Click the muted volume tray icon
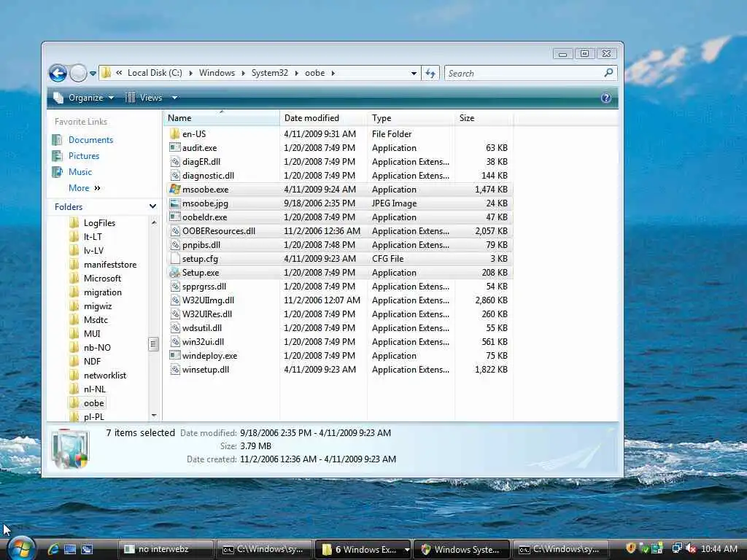Viewport: 747px width, 560px height. pos(690,548)
